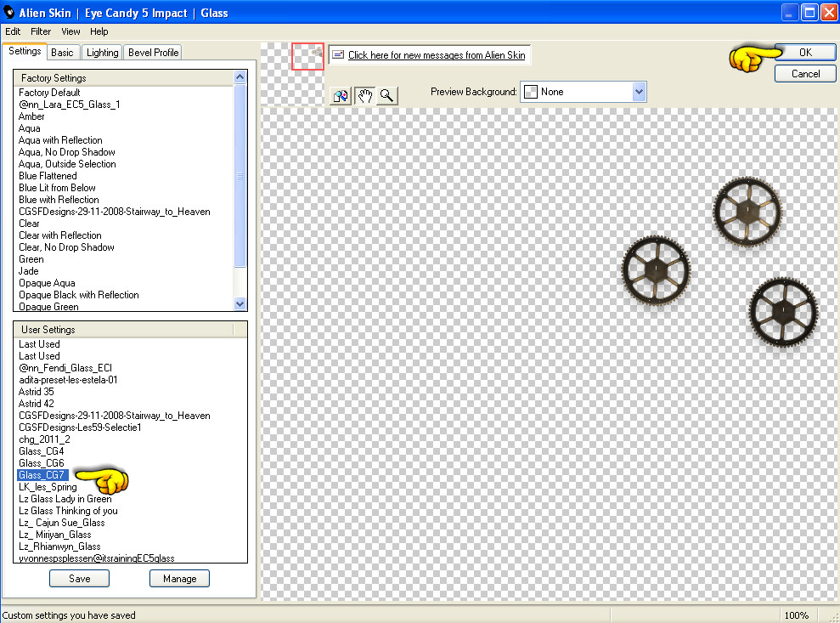
Task: Click the OK button
Action: (805, 53)
